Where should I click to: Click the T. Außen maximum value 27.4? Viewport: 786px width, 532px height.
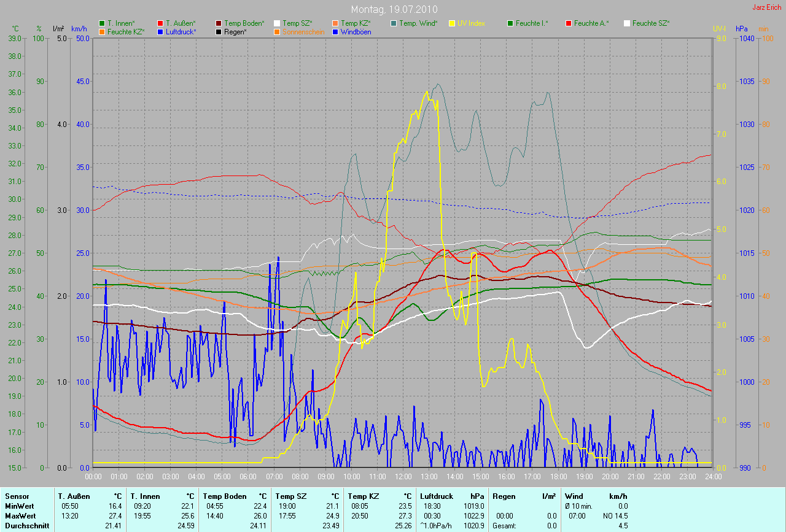tap(115, 516)
